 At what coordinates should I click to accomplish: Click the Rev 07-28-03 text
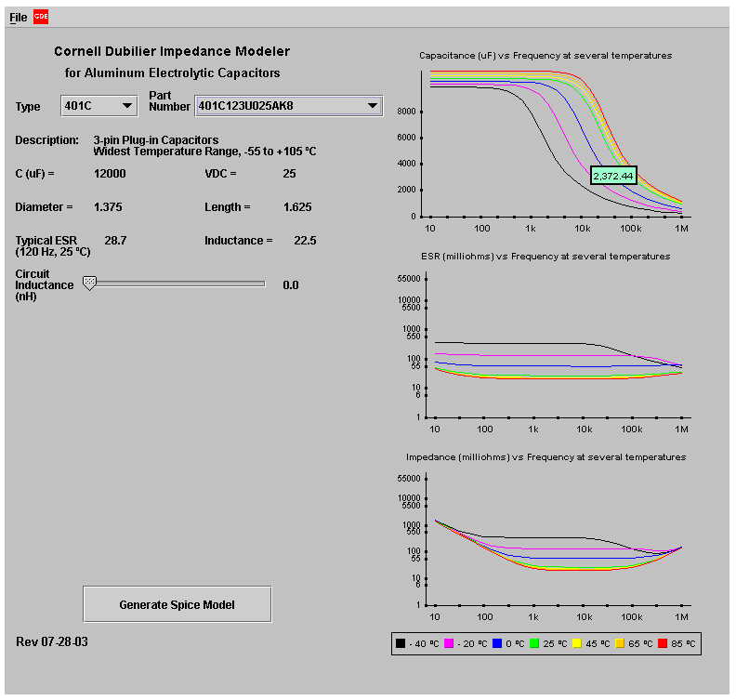tap(52, 641)
